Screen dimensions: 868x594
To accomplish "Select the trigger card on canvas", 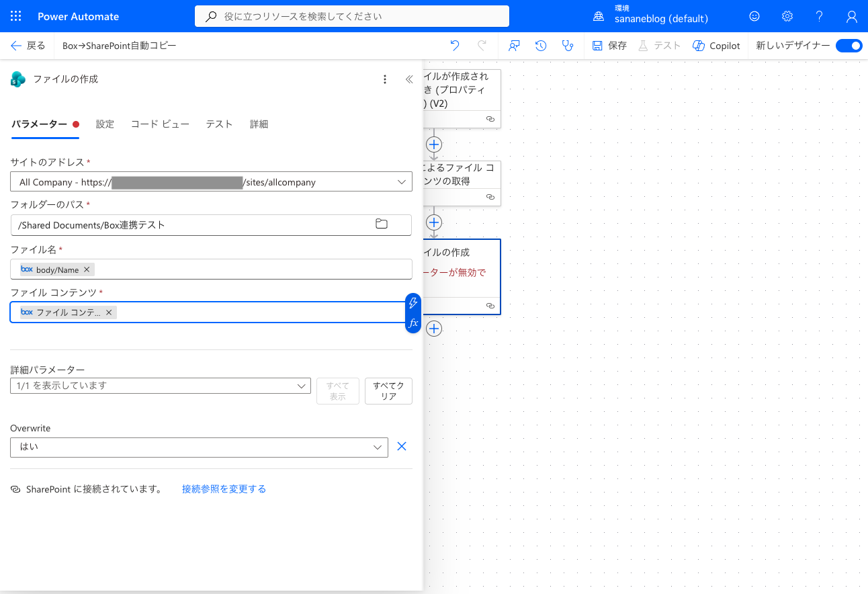I will click(462, 99).
